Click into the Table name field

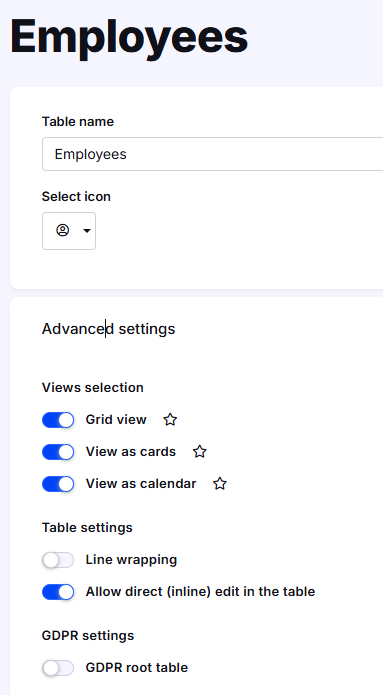pos(212,154)
